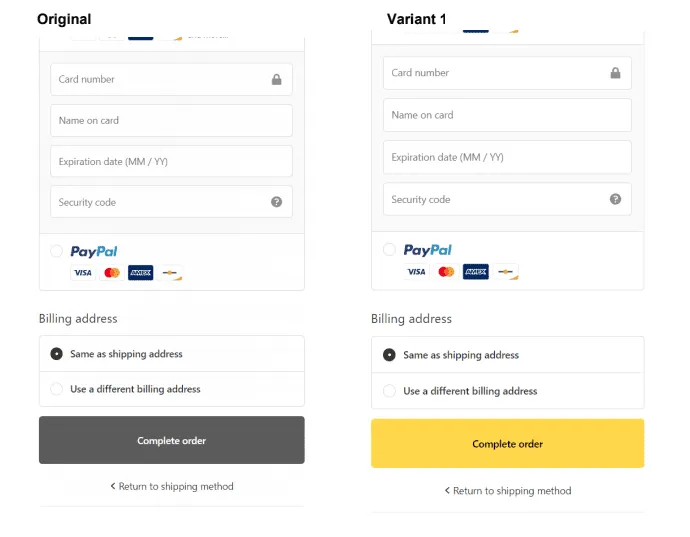
Task: Click Mastercard icon under PayPal in Variant 1
Action: (x=446, y=272)
